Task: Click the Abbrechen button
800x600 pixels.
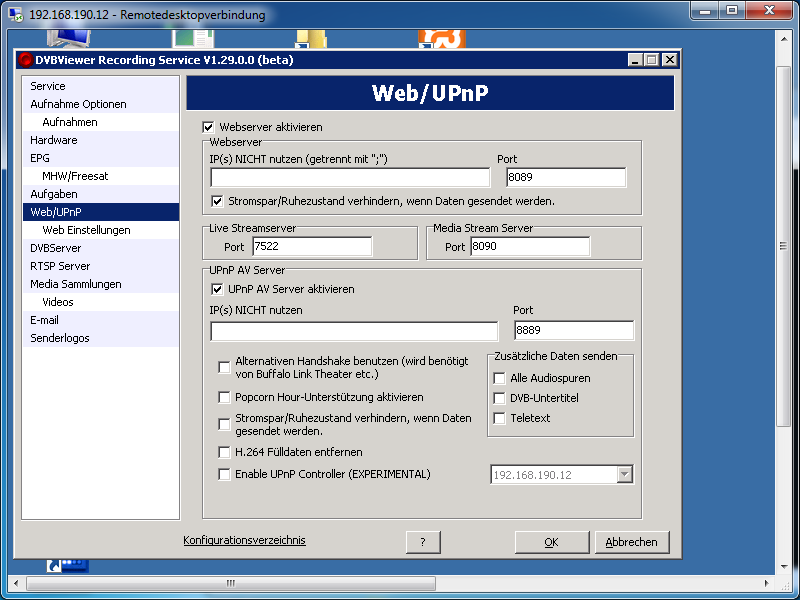Action: [x=632, y=542]
